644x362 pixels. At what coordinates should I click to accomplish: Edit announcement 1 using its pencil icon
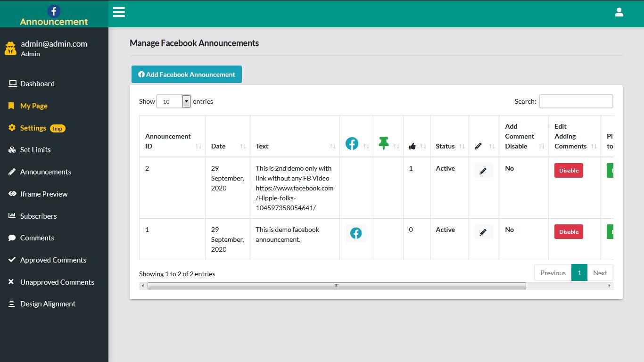[x=484, y=231]
